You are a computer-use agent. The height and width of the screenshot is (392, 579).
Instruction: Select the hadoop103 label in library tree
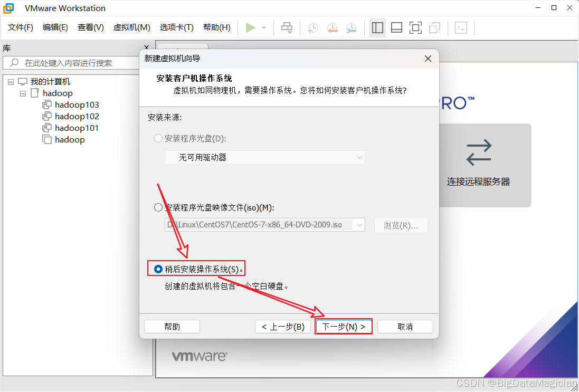pyautogui.click(x=77, y=105)
